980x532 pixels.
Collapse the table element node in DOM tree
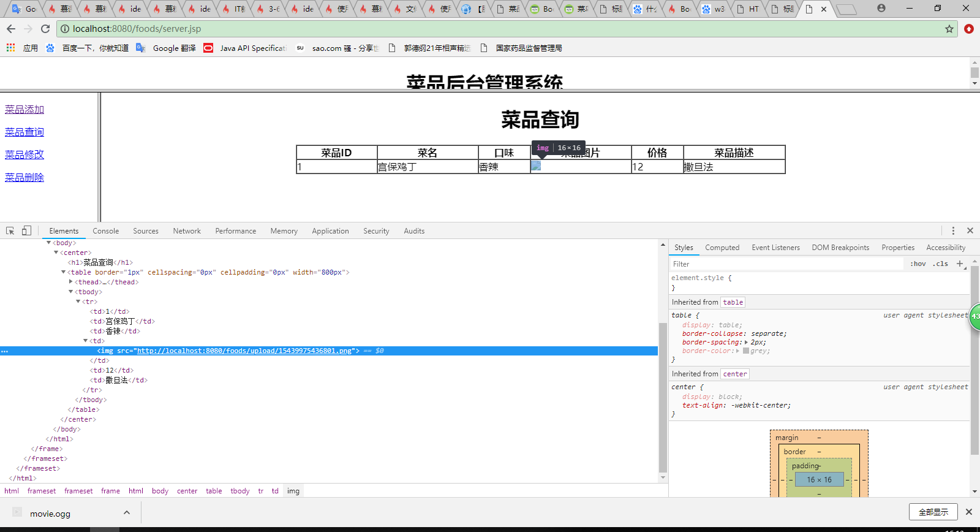(x=63, y=272)
